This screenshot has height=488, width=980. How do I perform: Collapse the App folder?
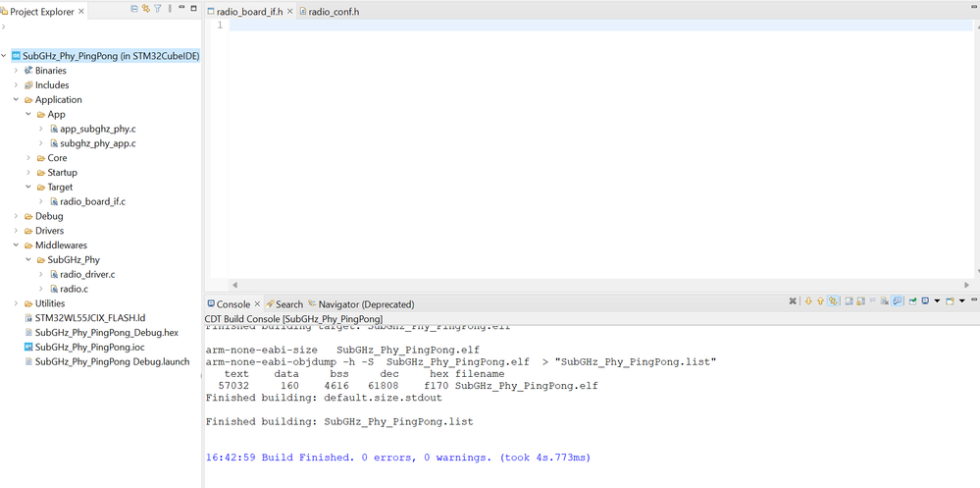click(x=28, y=114)
